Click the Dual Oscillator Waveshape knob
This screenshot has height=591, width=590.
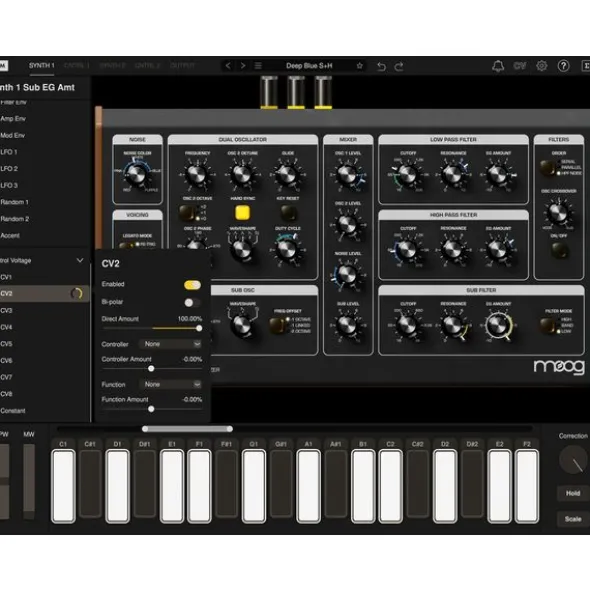[x=242, y=250]
